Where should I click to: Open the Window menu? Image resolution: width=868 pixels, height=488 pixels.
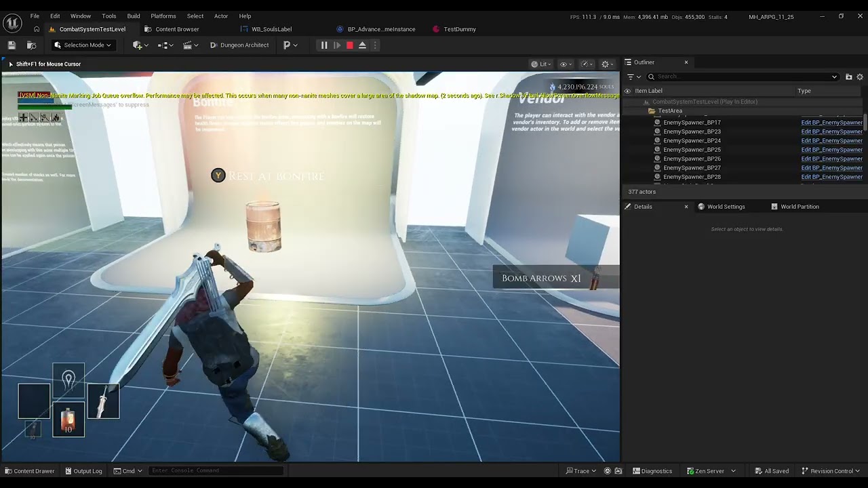pos(81,16)
